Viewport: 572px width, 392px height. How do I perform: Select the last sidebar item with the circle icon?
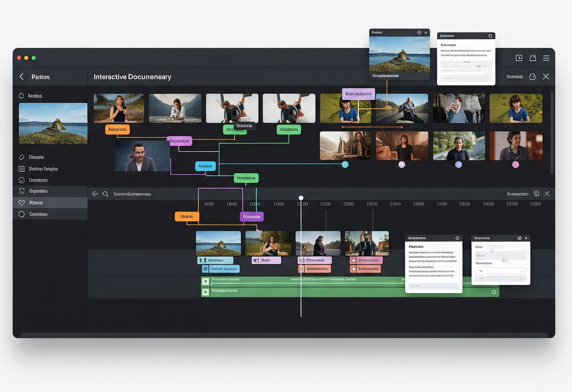tap(38, 214)
